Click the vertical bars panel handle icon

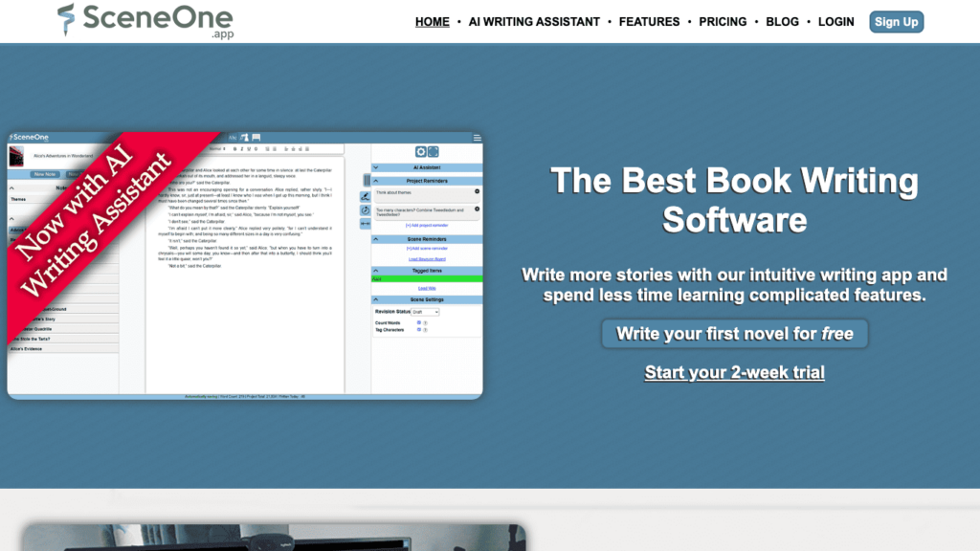(x=366, y=180)
